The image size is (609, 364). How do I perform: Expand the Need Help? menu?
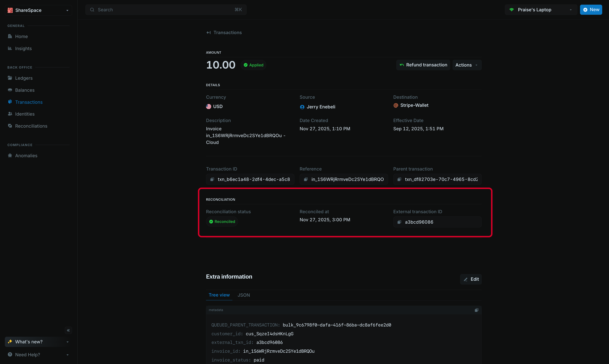pyautogui.click(x=38, y=355)
